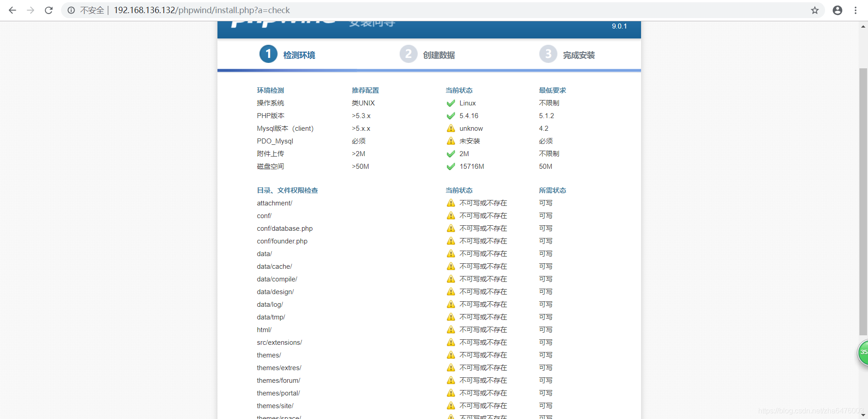Click warning icon beside unknow
Image resolution: width=868 pixels, height=419 pixels.
451,129
